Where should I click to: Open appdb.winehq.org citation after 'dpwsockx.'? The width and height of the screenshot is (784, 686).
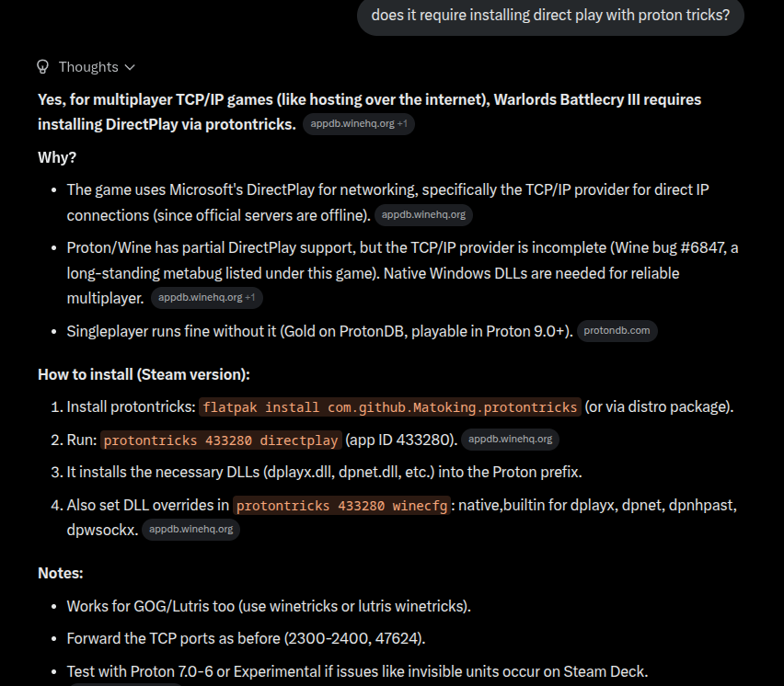click(191, 530)
